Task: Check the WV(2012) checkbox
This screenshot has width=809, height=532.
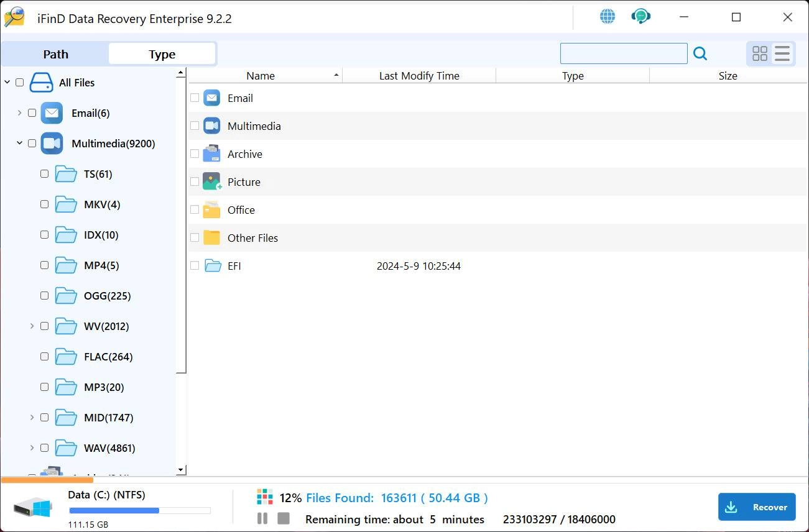Action: click(44, 326)
